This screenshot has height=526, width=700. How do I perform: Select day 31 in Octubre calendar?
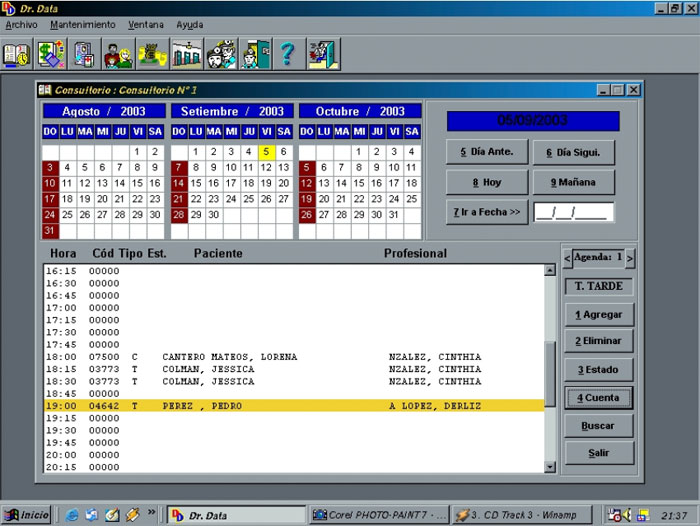coord(394,215)
